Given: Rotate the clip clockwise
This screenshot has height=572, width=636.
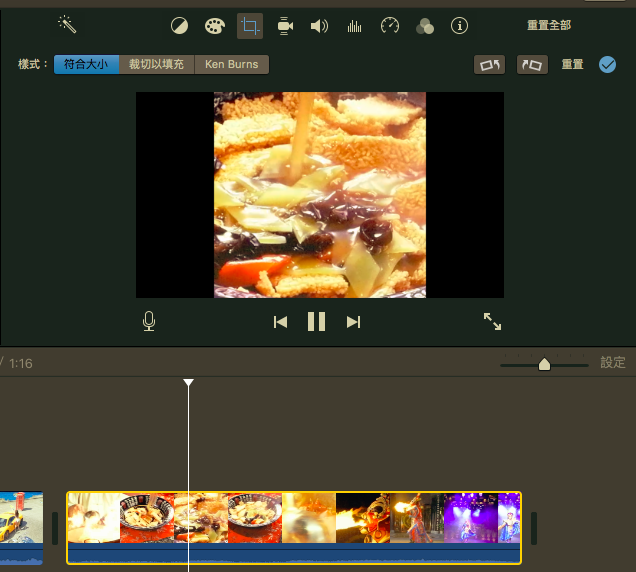Looking at the screenshot, I should (532, 65).
